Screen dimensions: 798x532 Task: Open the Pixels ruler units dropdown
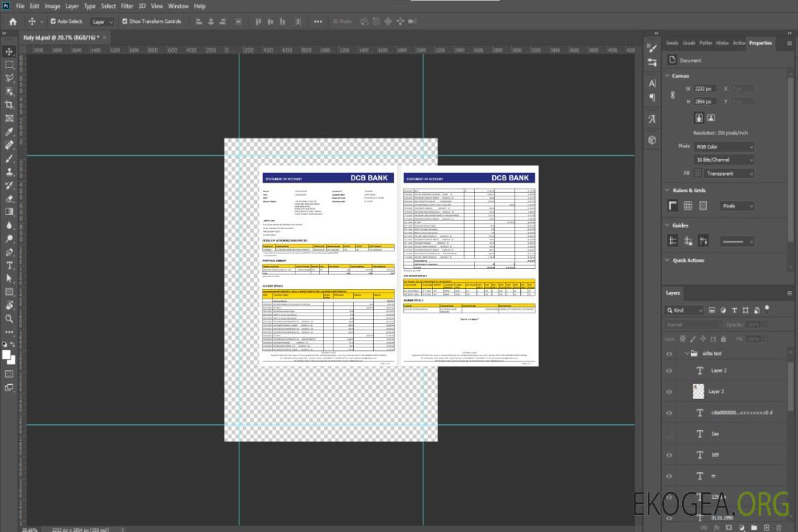(737, 205)
